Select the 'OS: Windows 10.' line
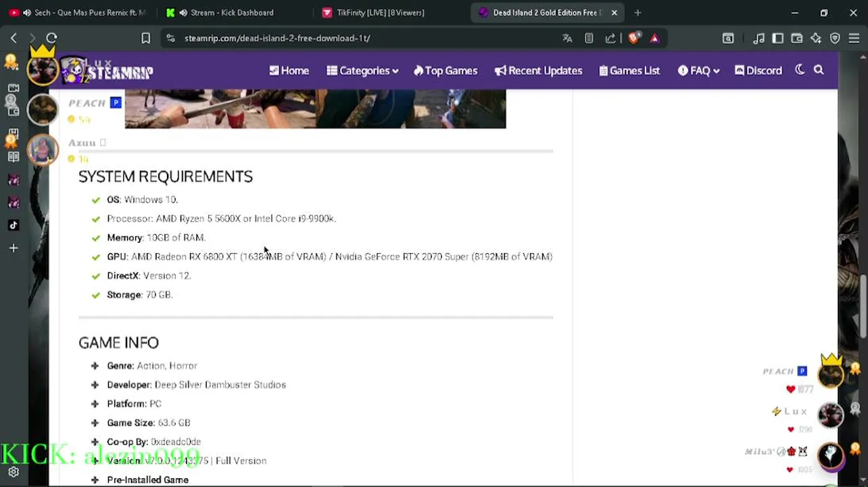This screenshot has width=868, height=487. (x=142, y=200)
